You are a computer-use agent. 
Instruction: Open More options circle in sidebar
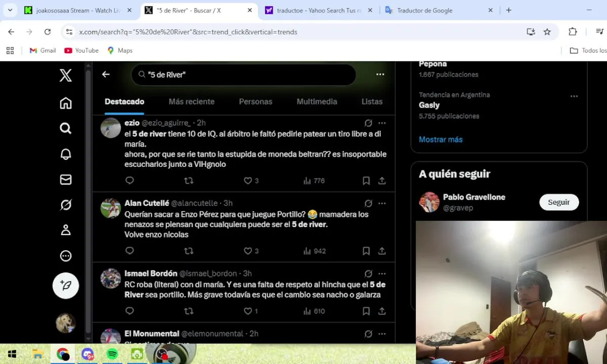point(66,256)
